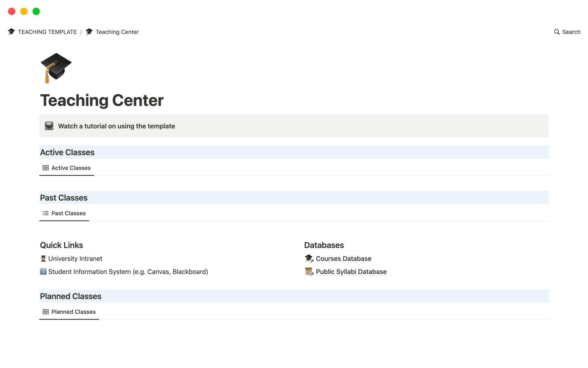Image resolution: width=588 pixels, height=368 pixels.
Task: Switch to the Planned Classes view tab
Action: point(73,312)
